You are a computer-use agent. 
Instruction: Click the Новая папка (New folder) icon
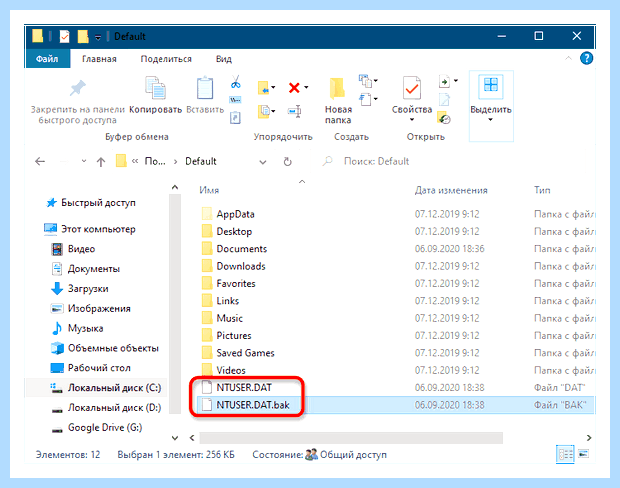pyautogui.click(x=337, y=88)
